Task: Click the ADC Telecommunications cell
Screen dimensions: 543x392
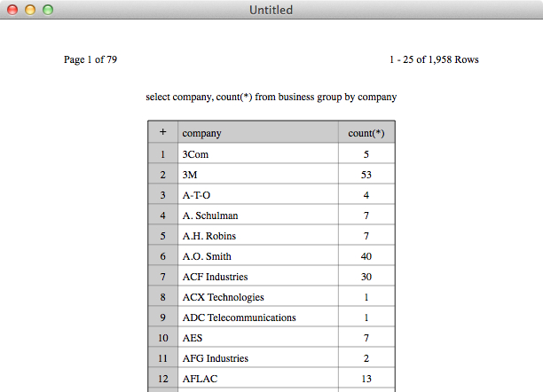Action: point(257,318)
